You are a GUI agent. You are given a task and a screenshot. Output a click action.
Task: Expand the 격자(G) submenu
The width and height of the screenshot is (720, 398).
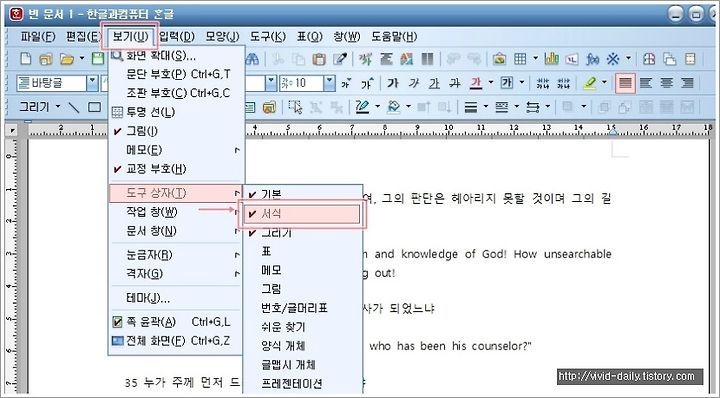(x=174, y=274)
